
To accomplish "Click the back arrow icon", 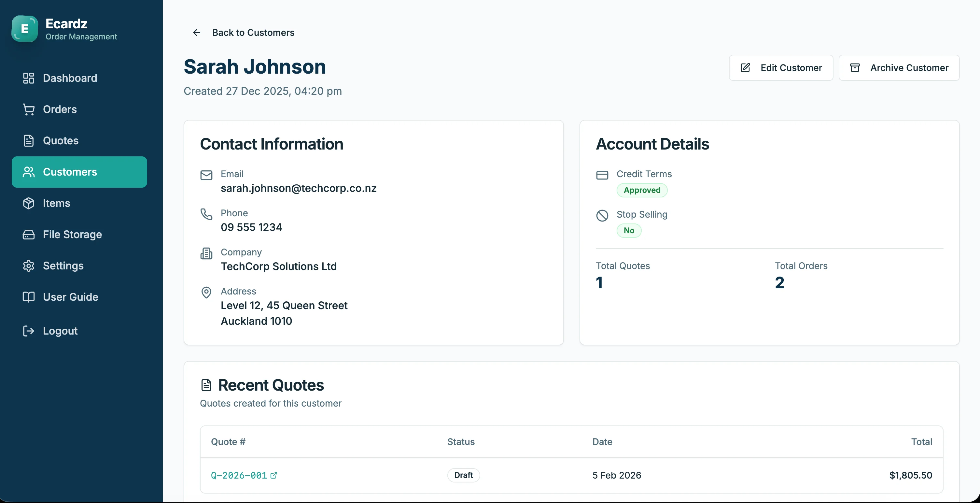I will (x=196, y=33).
